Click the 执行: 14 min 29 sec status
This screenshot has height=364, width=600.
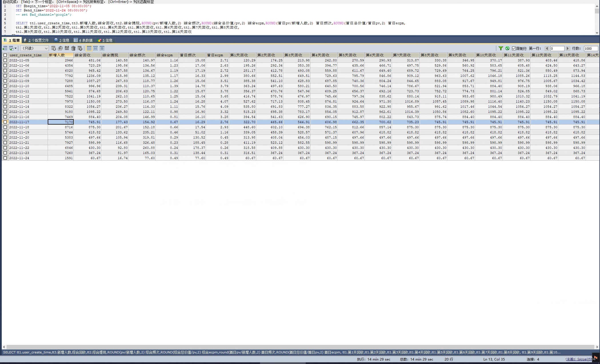[373, 359]
